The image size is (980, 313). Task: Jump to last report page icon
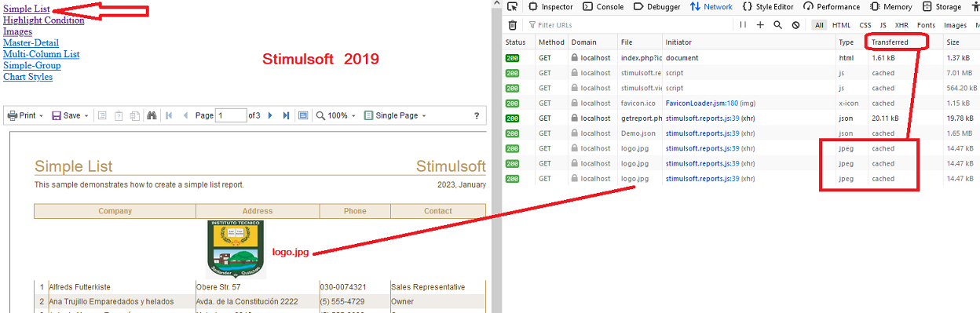(x=286, y=115)
